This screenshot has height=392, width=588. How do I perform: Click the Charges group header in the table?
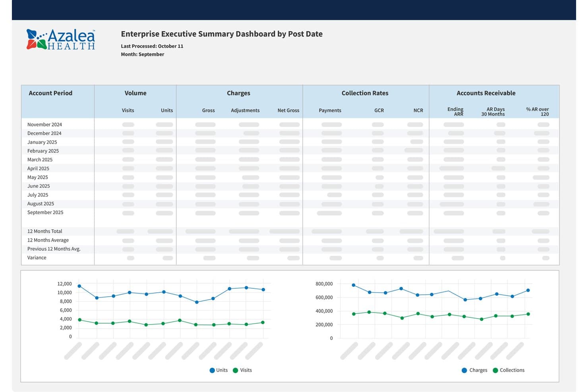[x=238, y=93]
